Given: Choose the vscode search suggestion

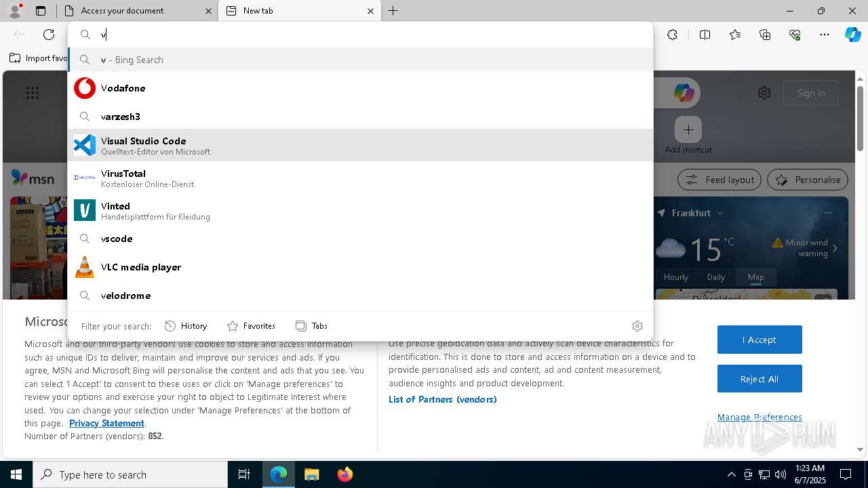Looking at the screenshot, I should click(360, 239).
